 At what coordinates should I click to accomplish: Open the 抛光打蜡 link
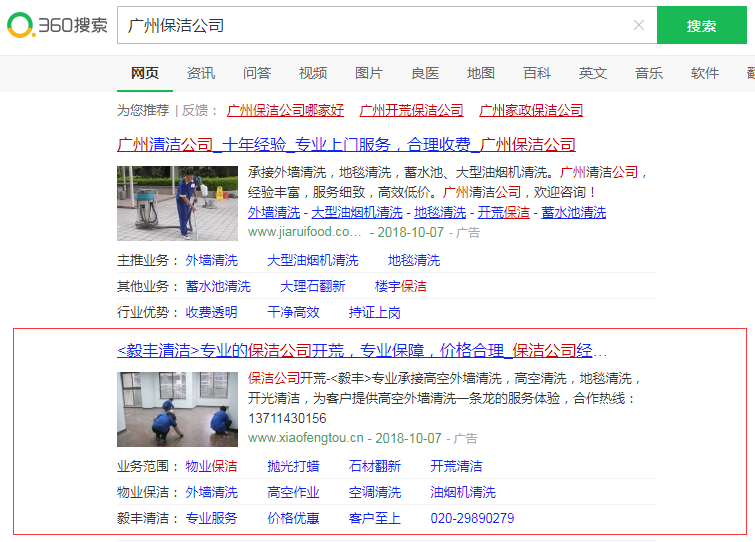pos(293,466)
